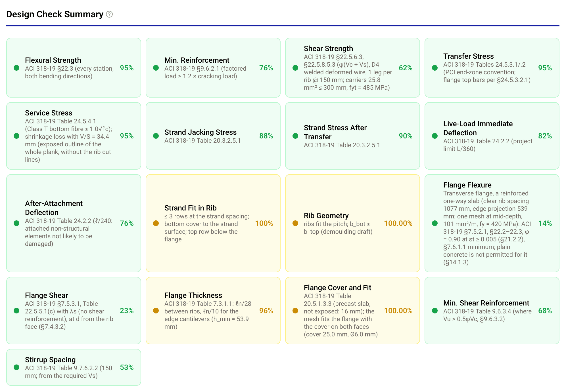Click the After-Attachment Deflection heading
564x392 pixels.
54,208
